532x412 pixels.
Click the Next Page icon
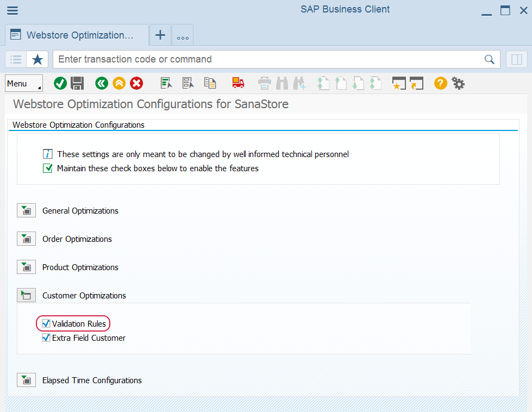point(358,83)
